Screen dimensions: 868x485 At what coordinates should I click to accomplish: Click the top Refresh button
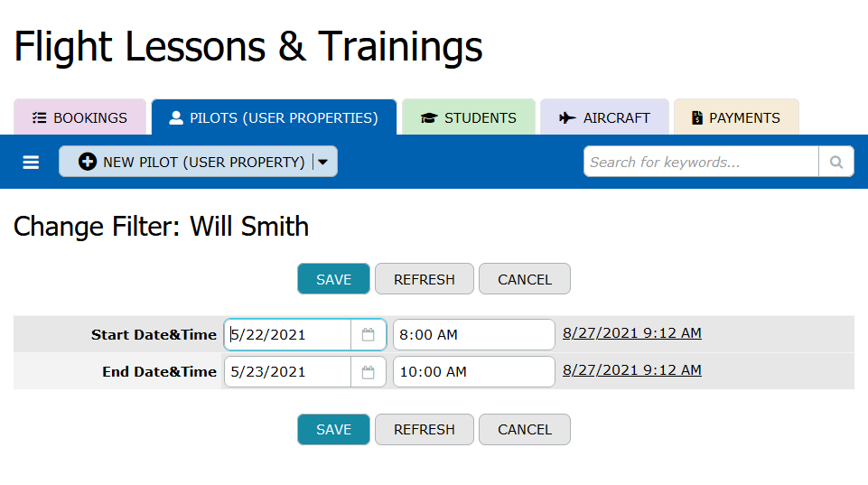[x=425, y=279]
